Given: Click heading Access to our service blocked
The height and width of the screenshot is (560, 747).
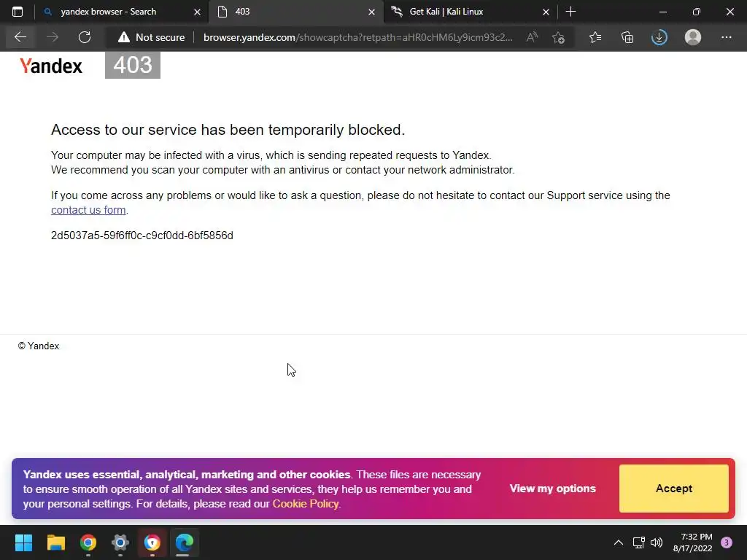Looking at the screenshot, I should (x=228, y=130).
